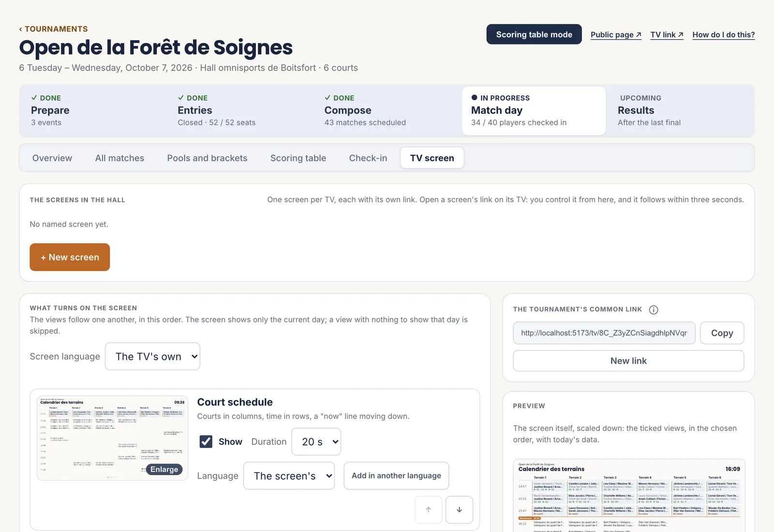Open the TV link in new tab

pyautogui.click(x=667, y=35)
